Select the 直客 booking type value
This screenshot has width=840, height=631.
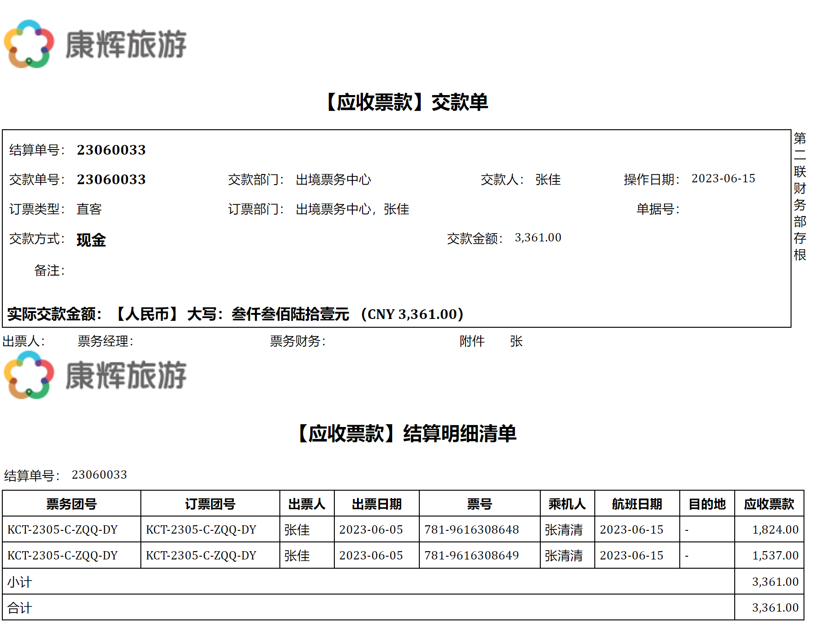89,209
